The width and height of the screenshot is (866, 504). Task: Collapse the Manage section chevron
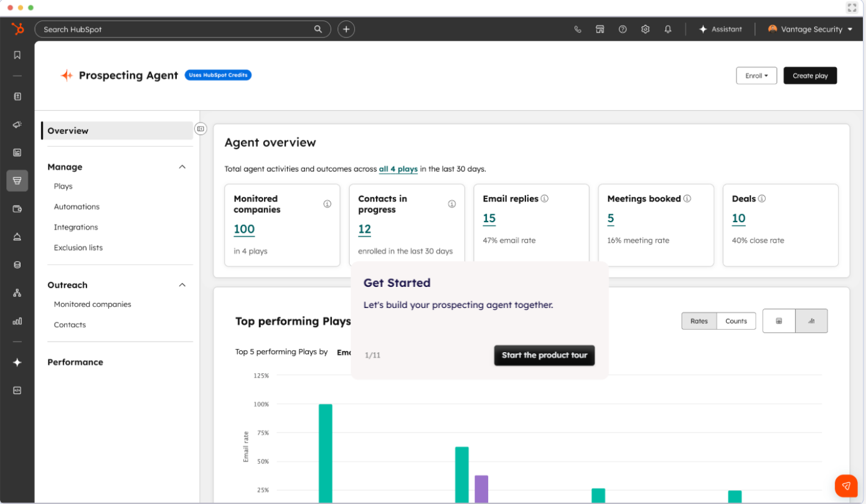[182, 167]
